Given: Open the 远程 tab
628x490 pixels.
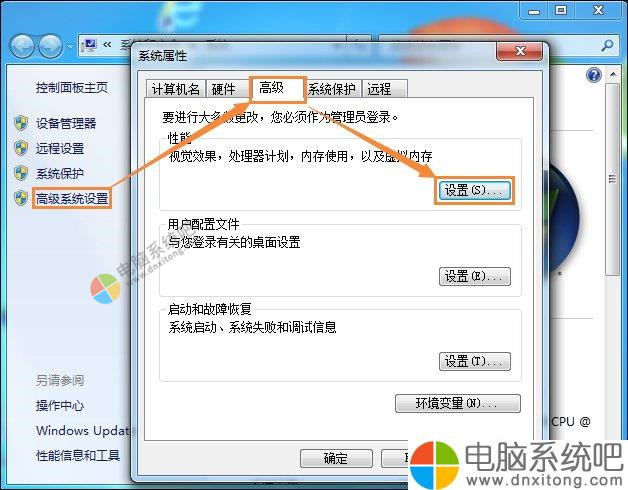Looking at the screenshot, I should [x=384, y=89].
